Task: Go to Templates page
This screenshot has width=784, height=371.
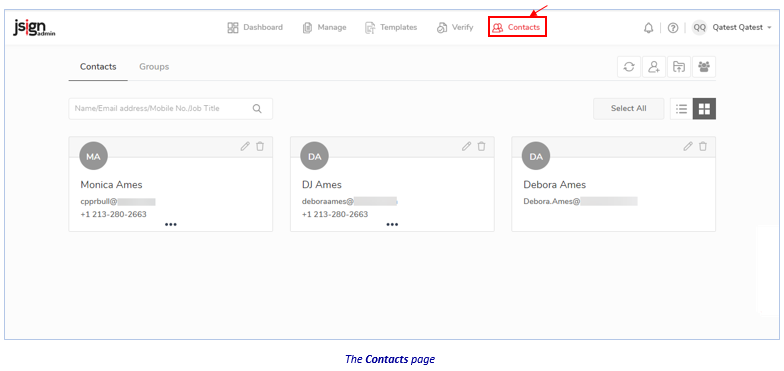Action: 391,28
